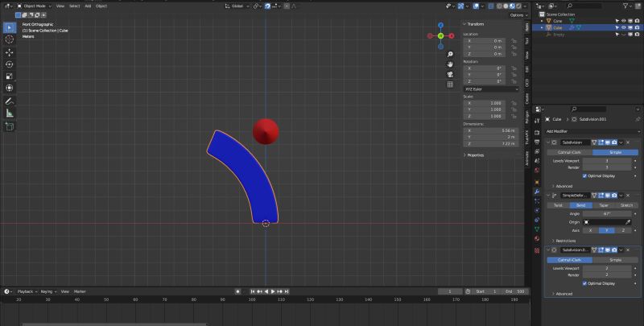644x326 pixels.
Task: Open the Keying menu
Action: pos(48,291)
